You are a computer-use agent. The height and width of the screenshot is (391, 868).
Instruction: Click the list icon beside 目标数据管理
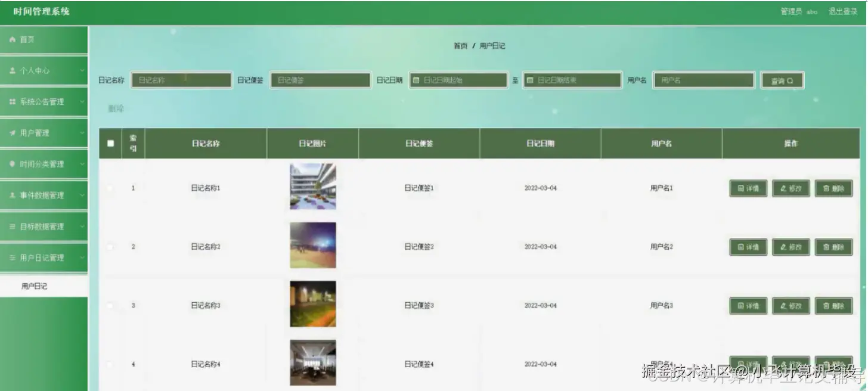point(13,226)
